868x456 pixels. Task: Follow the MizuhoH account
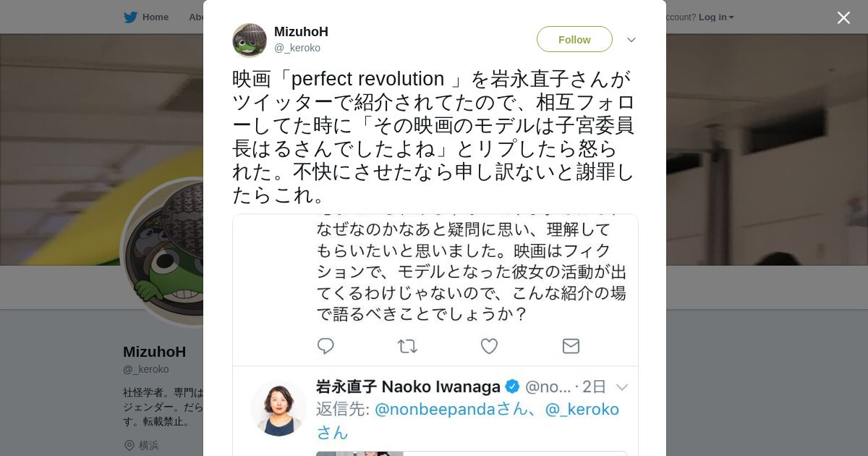click(574, 40)
